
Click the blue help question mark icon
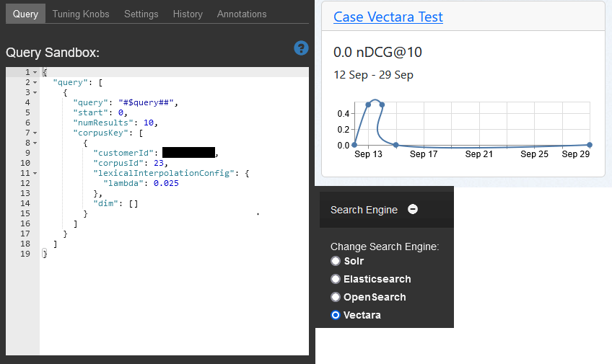301,48
